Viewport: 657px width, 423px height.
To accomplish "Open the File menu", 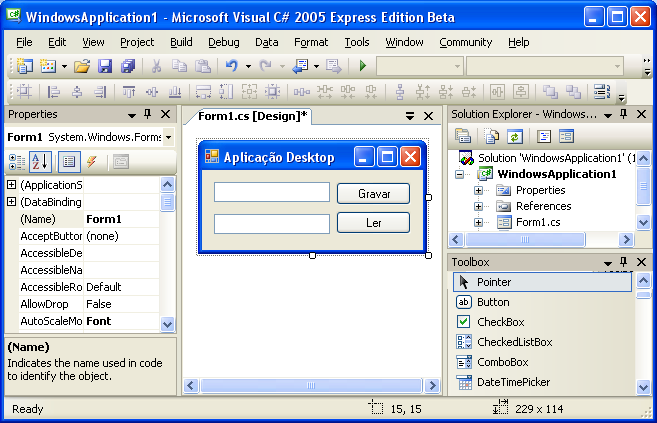I will point(24,42).
